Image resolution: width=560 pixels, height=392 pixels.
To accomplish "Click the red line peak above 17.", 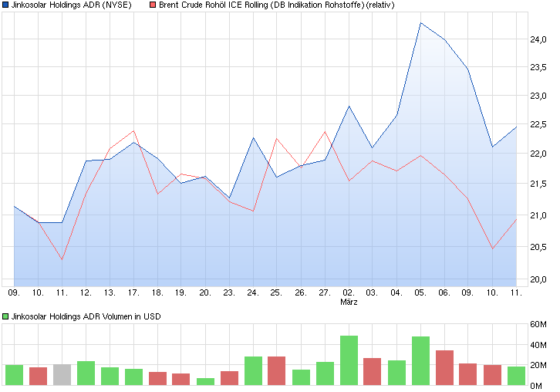I will tap(133, 130).
